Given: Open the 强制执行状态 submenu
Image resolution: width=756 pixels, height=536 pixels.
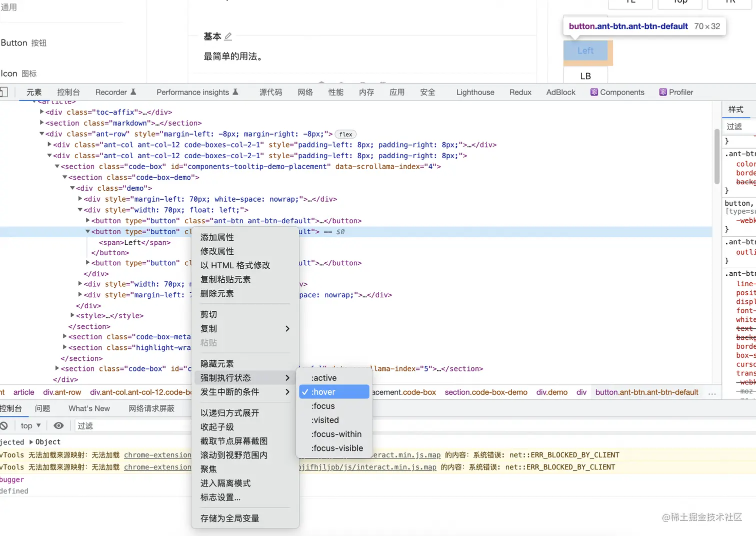Looking at the screenshot, I should pyautogui.click(x=245, y=377).
